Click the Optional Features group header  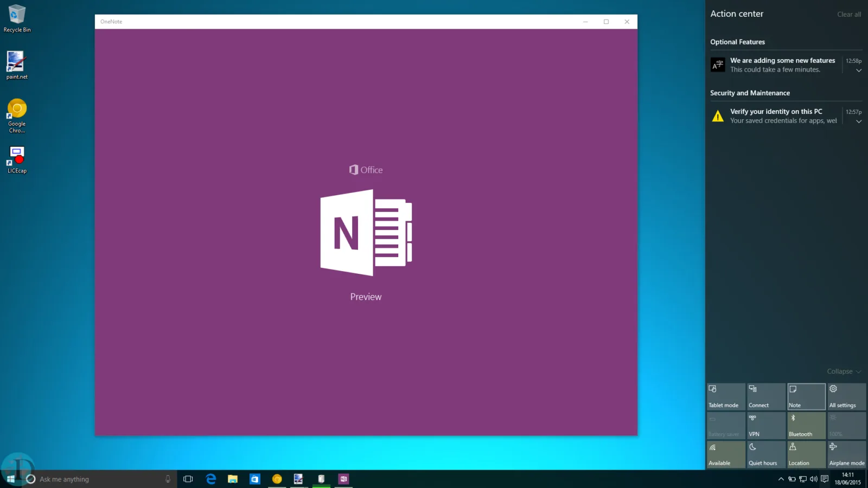(738, 42)
